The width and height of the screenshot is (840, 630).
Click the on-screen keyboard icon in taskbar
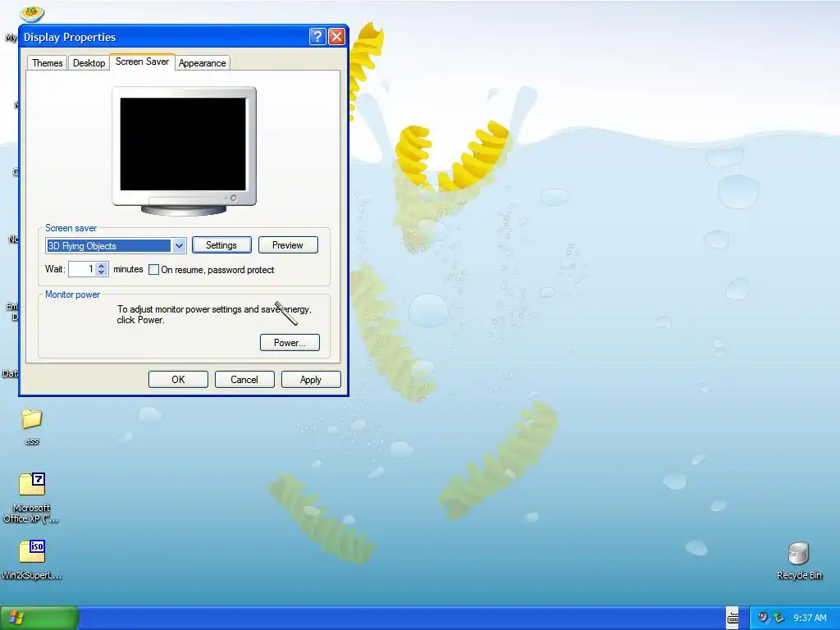(x=733, y=619)
